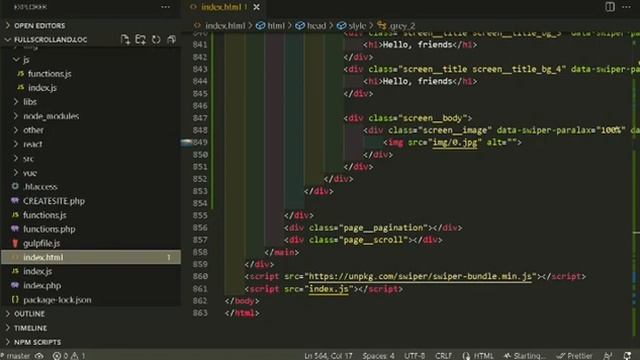
Task: Collapse all folders in explorer
Action: click(x=171, y=40)
